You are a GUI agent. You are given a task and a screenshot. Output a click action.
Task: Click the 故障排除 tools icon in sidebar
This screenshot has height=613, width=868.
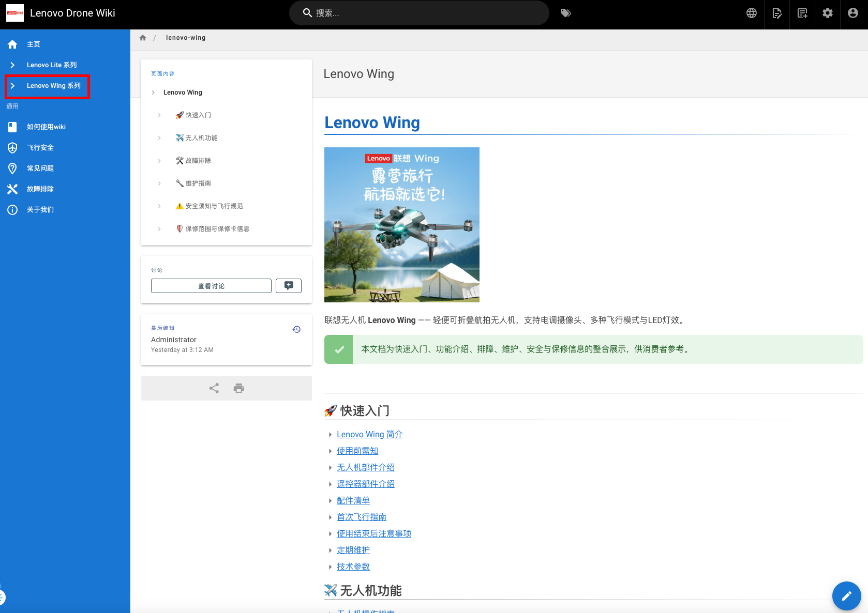(x=12, y=189)
